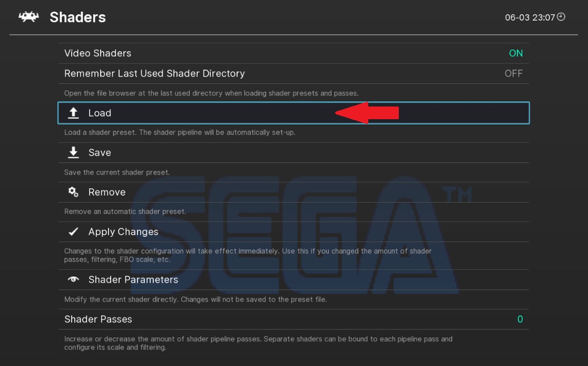Click the upload arrow icon beside Load
This screenshot has height=366, width=588.
pos(74,113)
